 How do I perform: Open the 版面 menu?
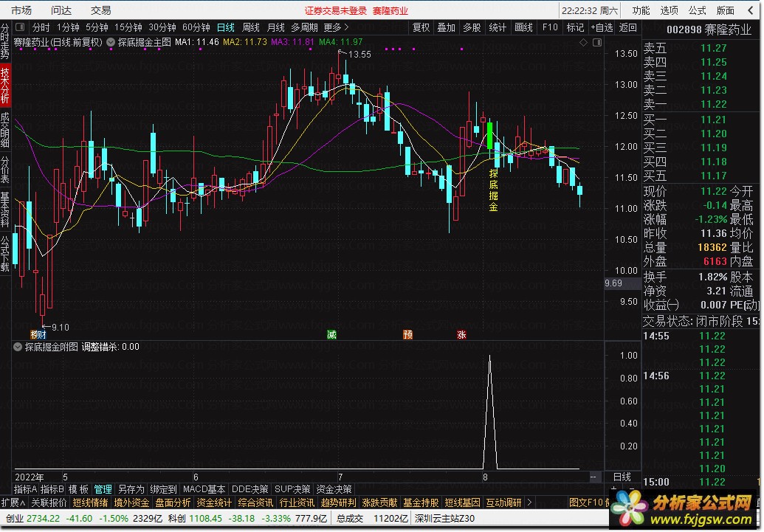click(x=726, y=10)
